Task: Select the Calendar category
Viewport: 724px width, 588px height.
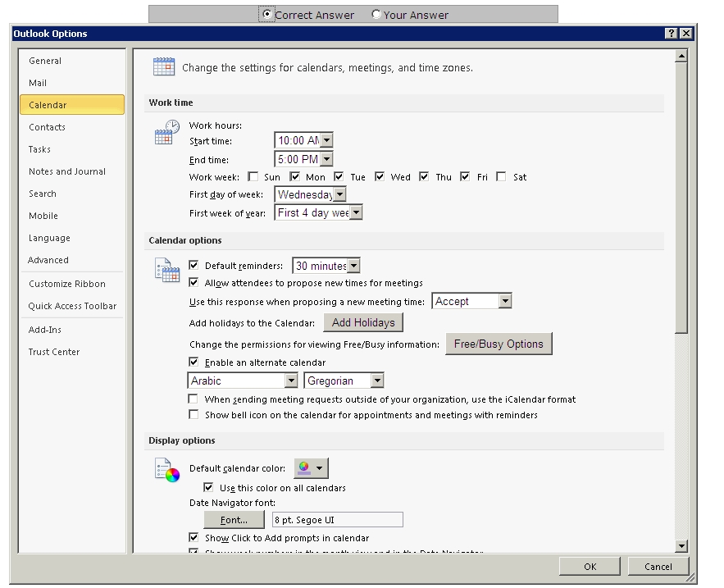Action: click(x=72, y=105)
